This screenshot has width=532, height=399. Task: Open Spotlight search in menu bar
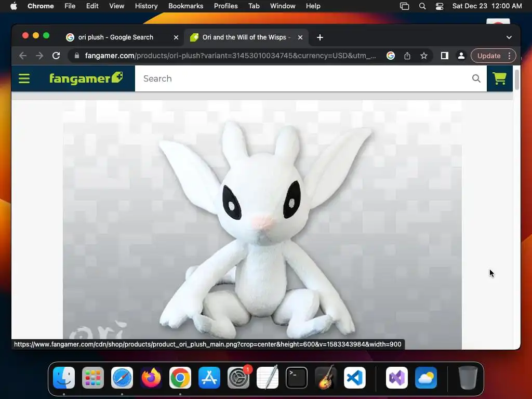[x=422, y=6]
